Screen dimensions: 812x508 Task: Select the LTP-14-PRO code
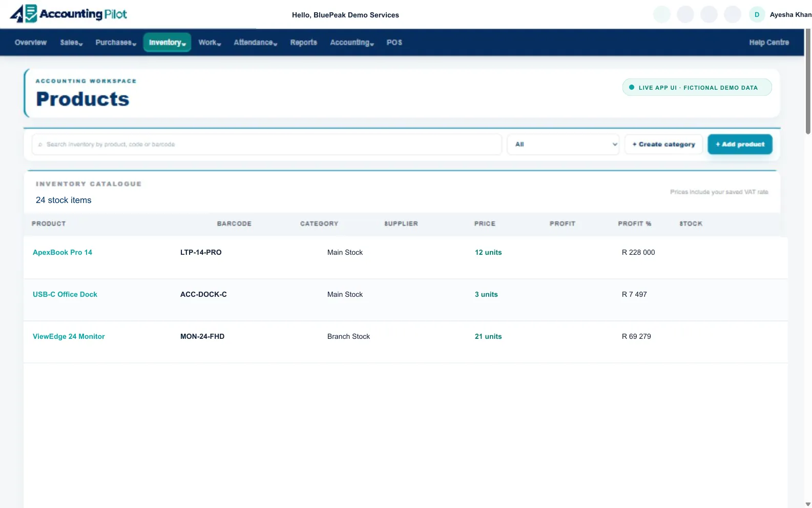click(201, 252)
